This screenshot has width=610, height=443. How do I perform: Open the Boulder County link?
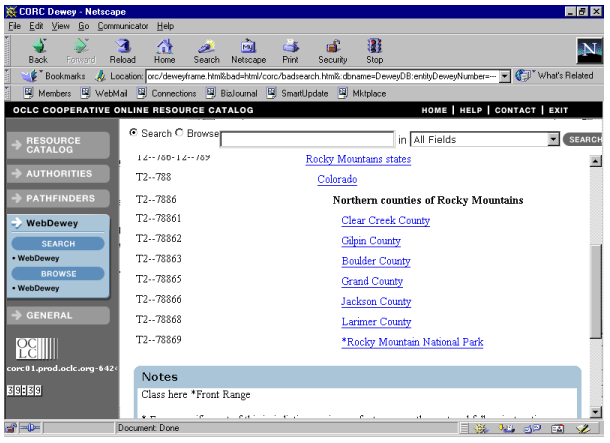[x=376, y=261]
